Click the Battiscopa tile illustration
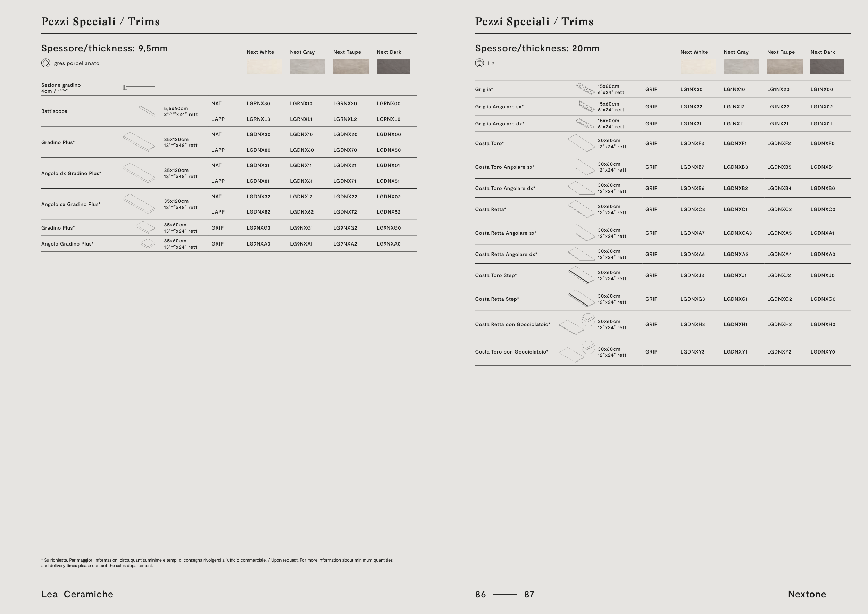The height and width of the screenshot is (614, 868). point(147,111)
